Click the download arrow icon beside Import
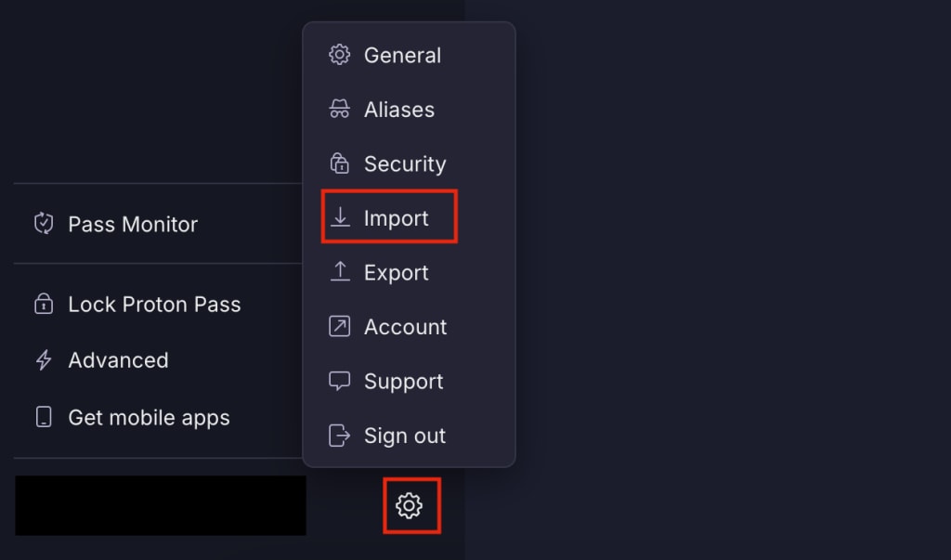 click(339, 217)
